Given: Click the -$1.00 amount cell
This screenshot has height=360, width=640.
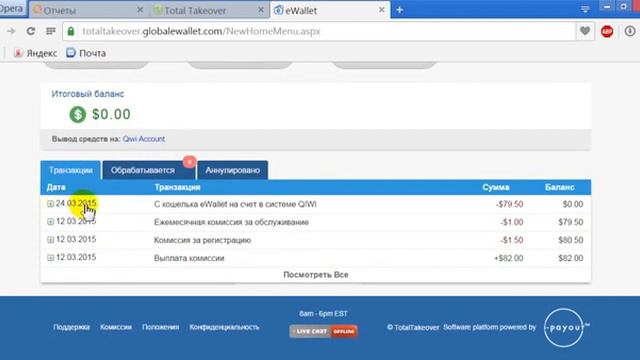Looking at the screenshot, I should 512,222.
